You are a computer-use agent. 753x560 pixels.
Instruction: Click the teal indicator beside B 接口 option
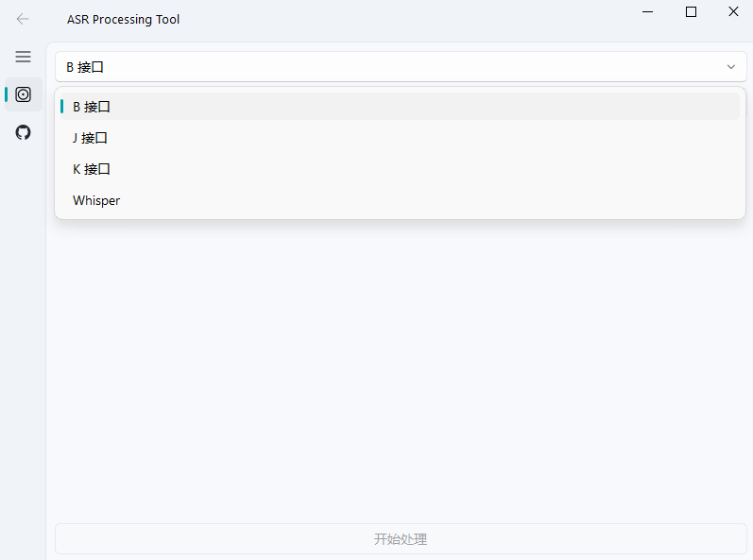tap(62, 107)
